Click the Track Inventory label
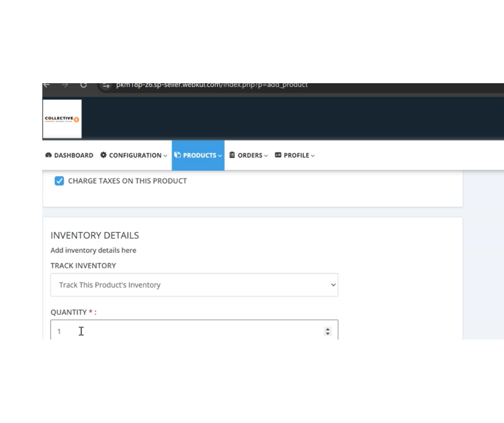Image resolution: width=504 pixels, height=423 pixels. [83, 266]
